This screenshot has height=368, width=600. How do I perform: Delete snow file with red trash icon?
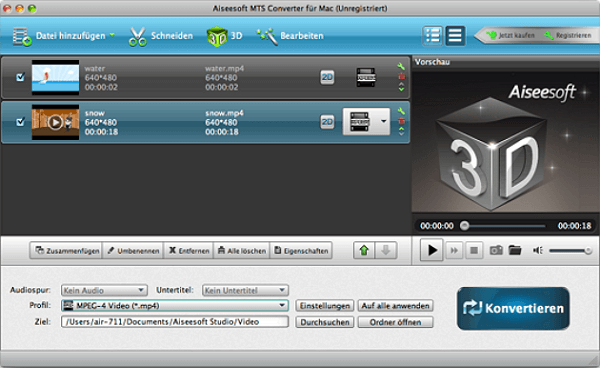(x=401, y=121)
